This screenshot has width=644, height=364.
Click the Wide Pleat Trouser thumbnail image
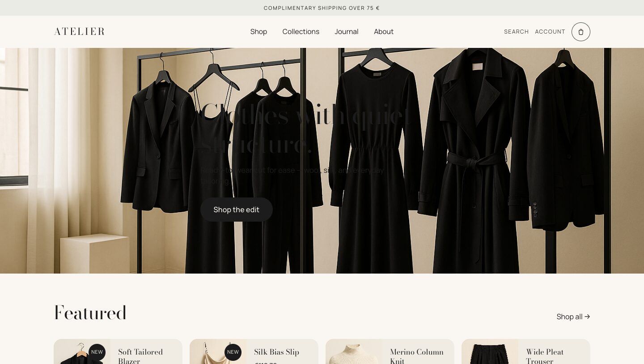click(490, 351)
